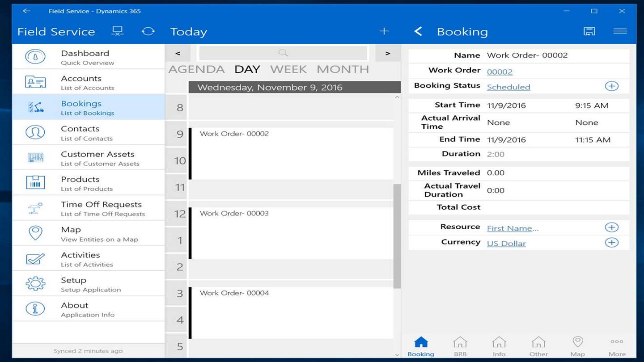
Task: Expand Resource lookup plus button
Action: point(612,227)
